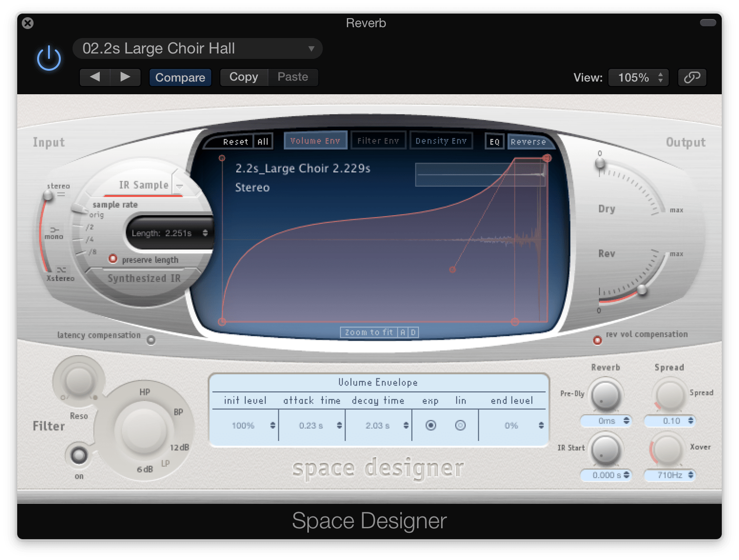Viewport: 739px width, 560px height.
Task: Click the envelope node on the bottom right
Action: pos(515,322)
